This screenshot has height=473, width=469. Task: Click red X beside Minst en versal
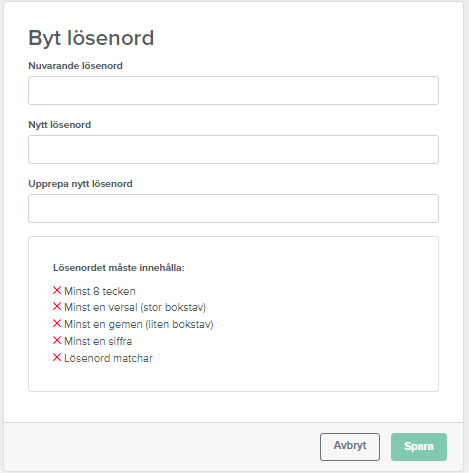57,306
